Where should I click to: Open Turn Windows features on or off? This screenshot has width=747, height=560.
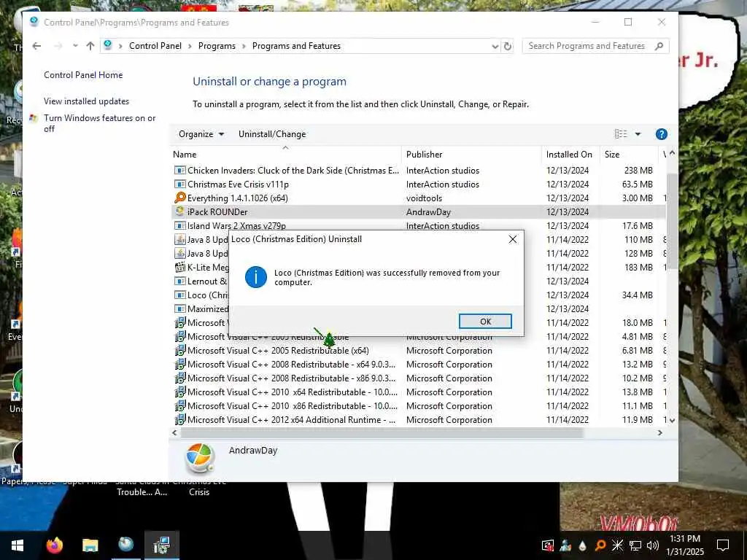click(x=99, y=123)
